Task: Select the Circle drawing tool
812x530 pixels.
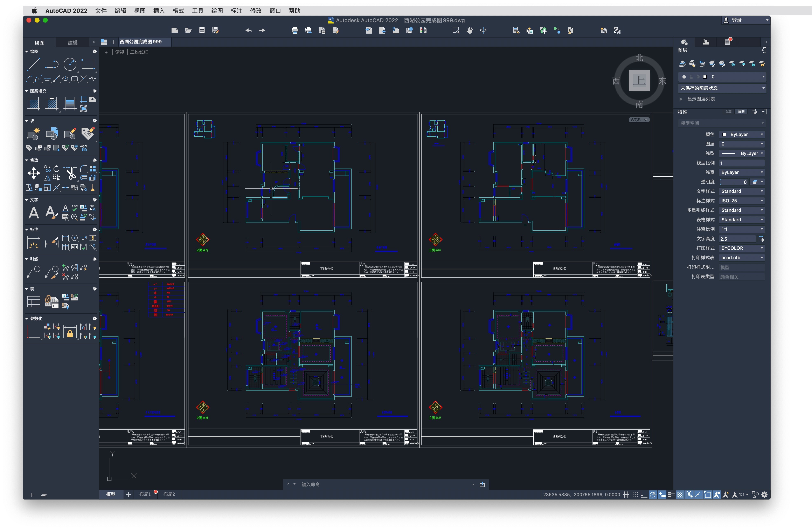Action: pos(70,64)
